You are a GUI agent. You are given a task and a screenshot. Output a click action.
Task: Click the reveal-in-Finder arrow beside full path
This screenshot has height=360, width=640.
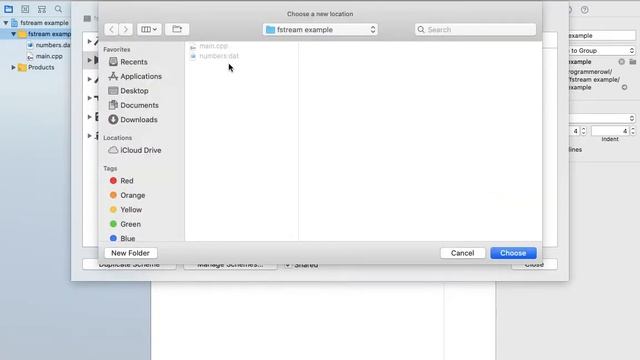(x=624, y=87)
